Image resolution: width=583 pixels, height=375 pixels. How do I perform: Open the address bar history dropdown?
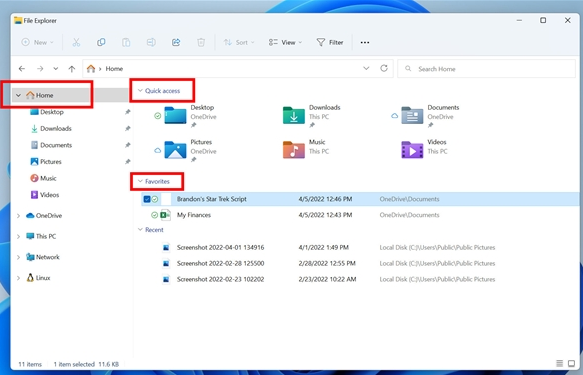366,68
